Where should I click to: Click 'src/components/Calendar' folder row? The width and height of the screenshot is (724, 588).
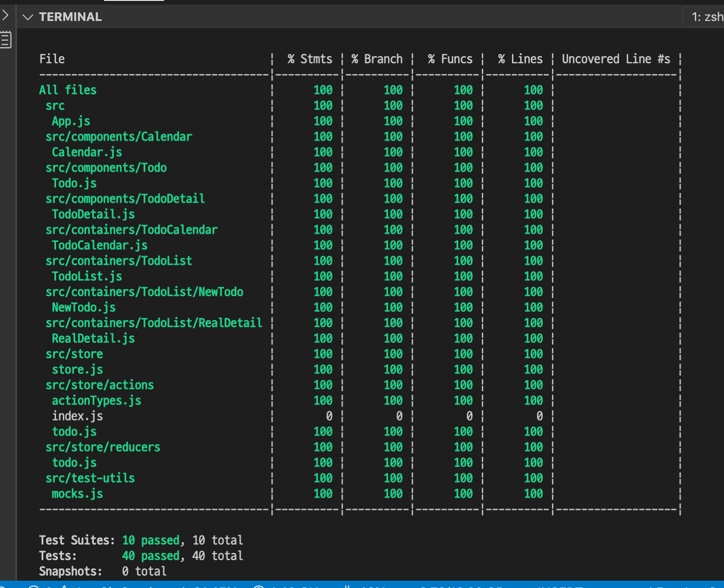(x=119, y=137)
